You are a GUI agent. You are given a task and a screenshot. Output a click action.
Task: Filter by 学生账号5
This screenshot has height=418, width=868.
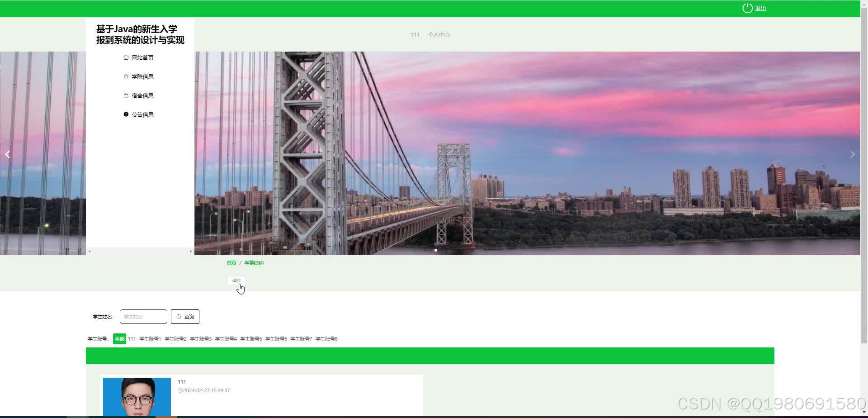click(251, 339)
